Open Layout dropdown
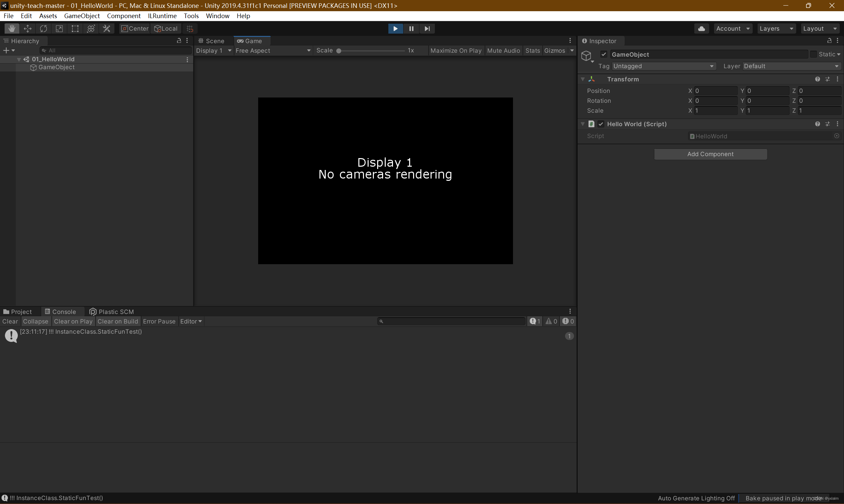 pos(820,29)
